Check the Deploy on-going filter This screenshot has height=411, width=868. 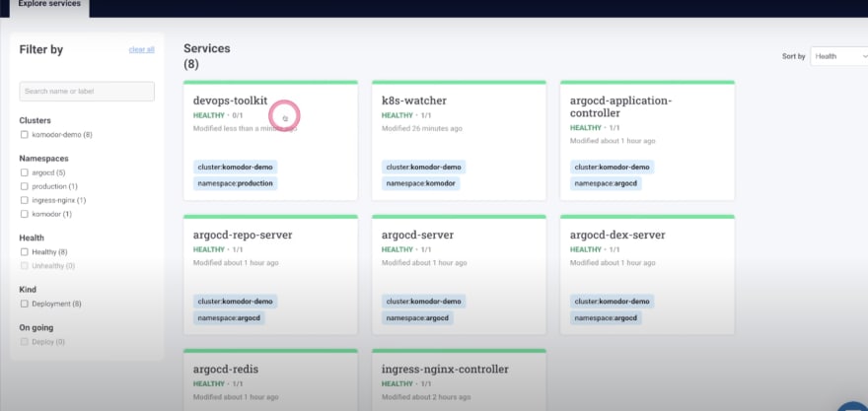click(x=25, y=342)
